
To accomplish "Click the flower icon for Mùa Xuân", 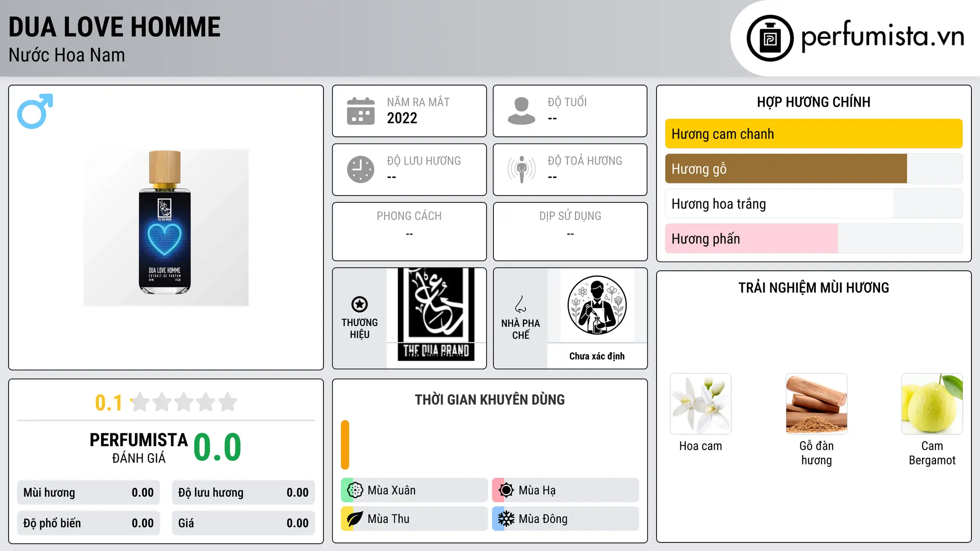I will [355, 490].
